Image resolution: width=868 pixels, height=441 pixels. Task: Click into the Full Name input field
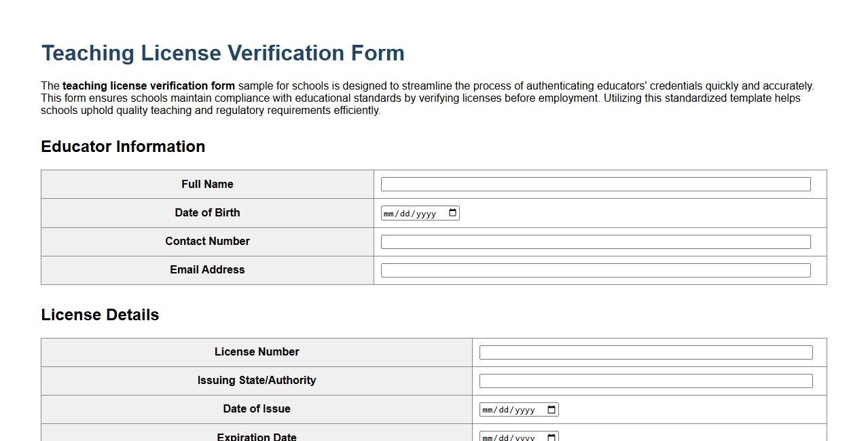coord(596,184)
